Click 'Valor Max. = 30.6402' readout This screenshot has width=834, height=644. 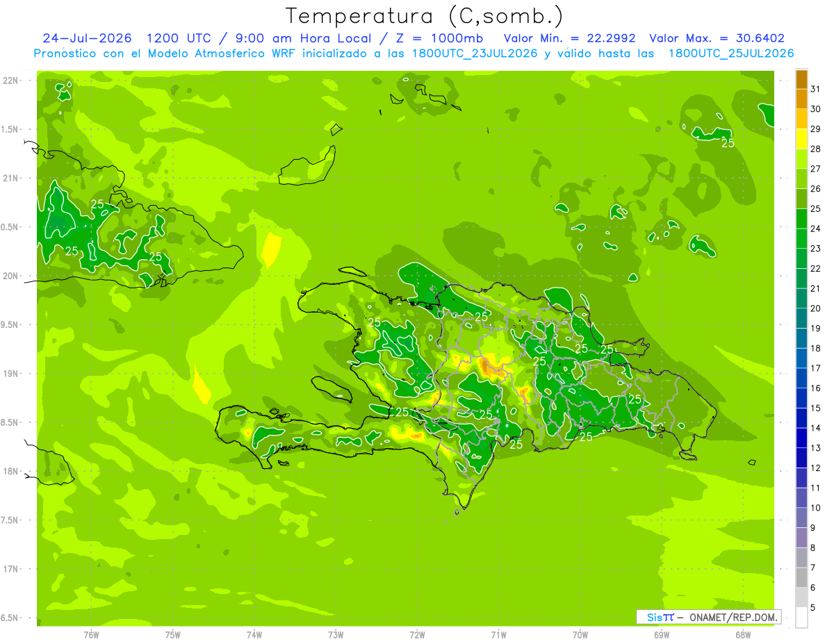[x=717, y=38]
